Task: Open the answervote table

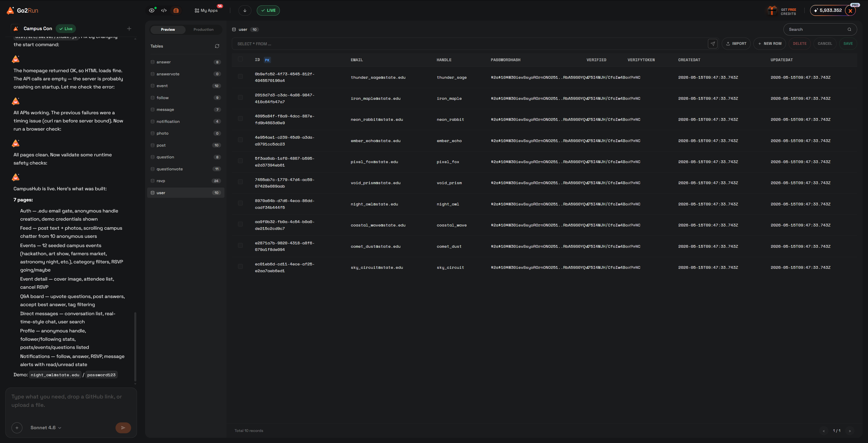Action: click(x=186, y=74)
